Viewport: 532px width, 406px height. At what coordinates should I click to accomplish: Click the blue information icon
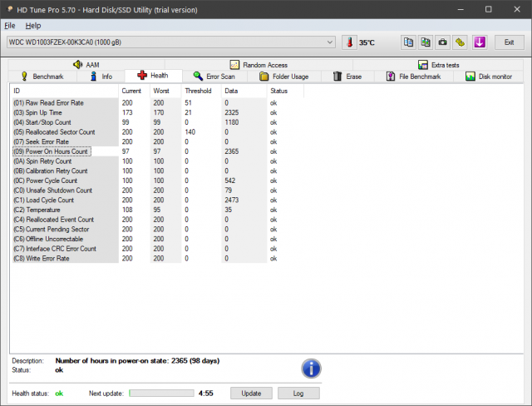(x=311, y=368)
